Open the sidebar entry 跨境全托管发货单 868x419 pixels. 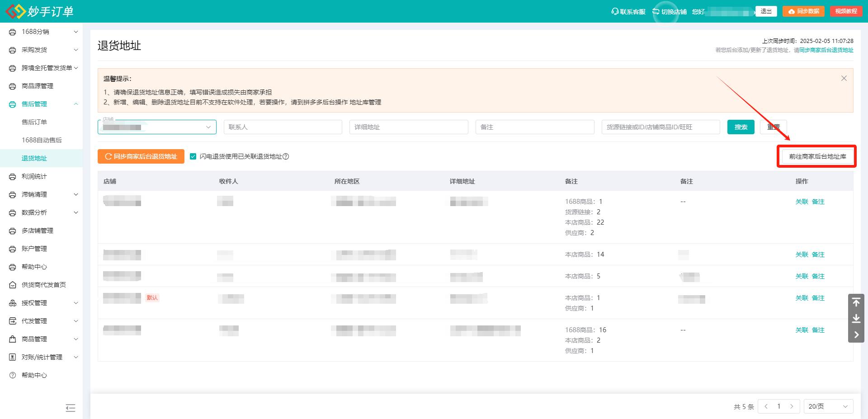(x=47, y=68)
